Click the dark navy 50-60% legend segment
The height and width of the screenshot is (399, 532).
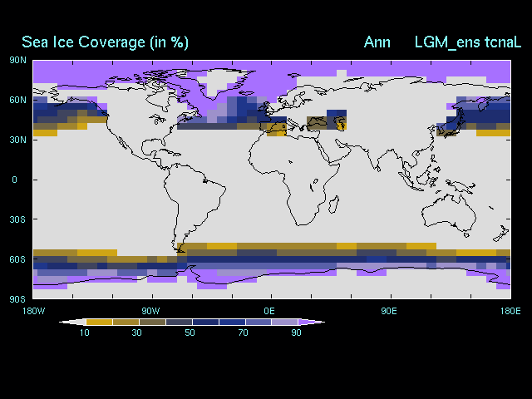204,322
